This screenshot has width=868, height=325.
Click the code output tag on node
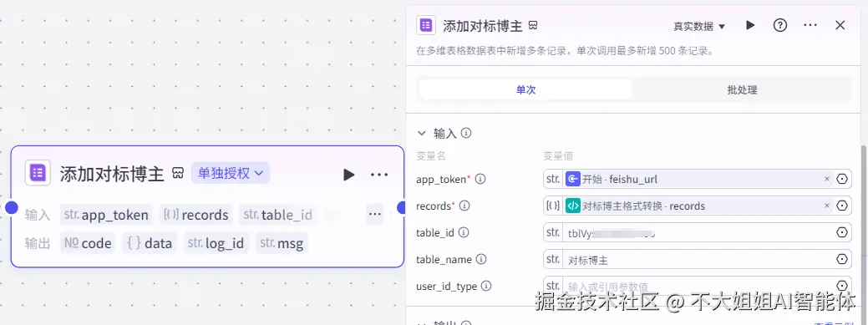88,243
